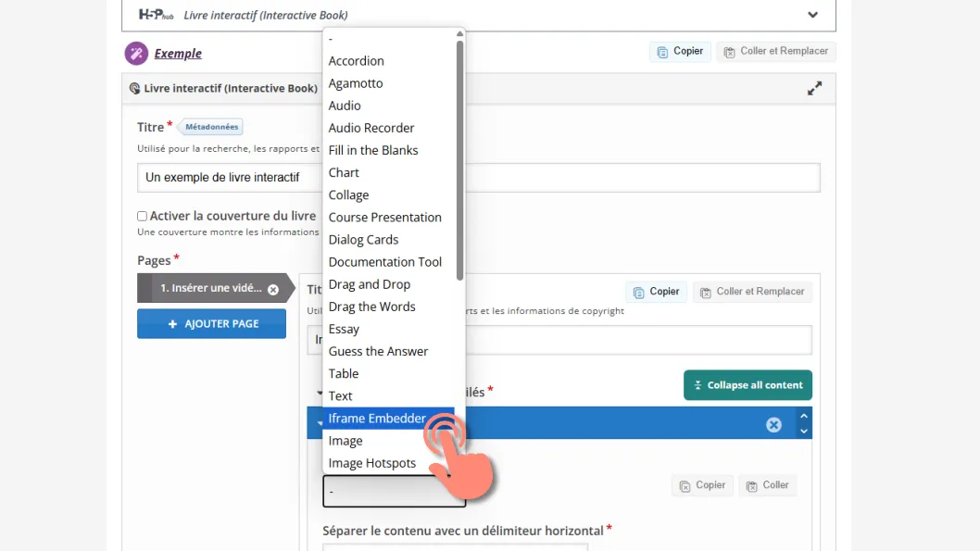980x551 pixels.
Task: Select page tab 1. Insérer une vidé...
Action: 212,288
